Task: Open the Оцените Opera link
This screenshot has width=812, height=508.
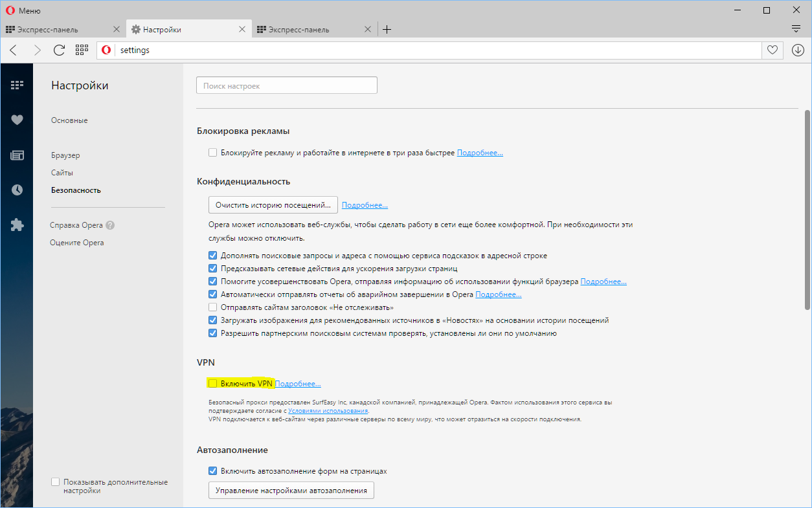Action: click(77, 243)
